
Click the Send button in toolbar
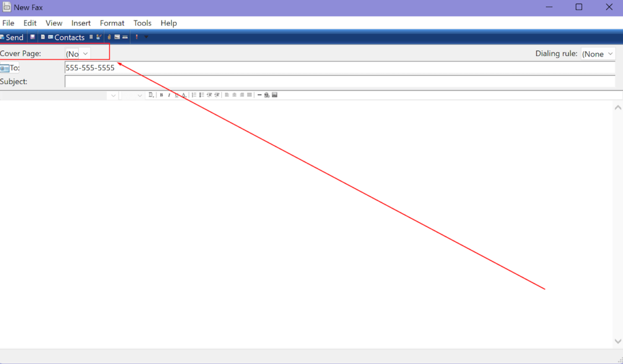pos(12,37)
